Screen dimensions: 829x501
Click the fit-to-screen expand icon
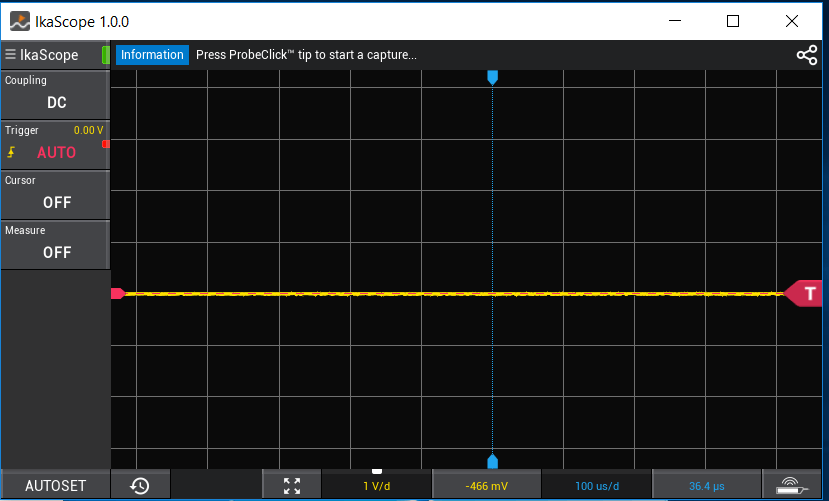click(292, 486)
